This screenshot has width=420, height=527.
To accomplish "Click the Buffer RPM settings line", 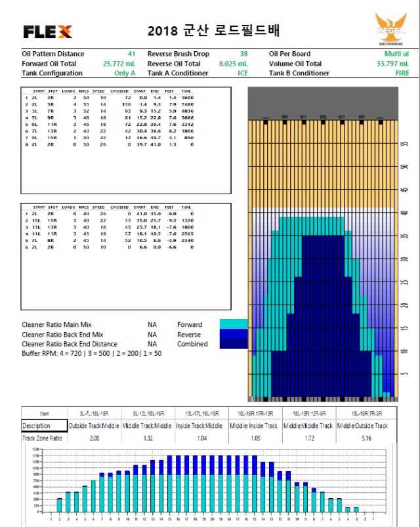I will pyautogui.click(x=91, y=353).
